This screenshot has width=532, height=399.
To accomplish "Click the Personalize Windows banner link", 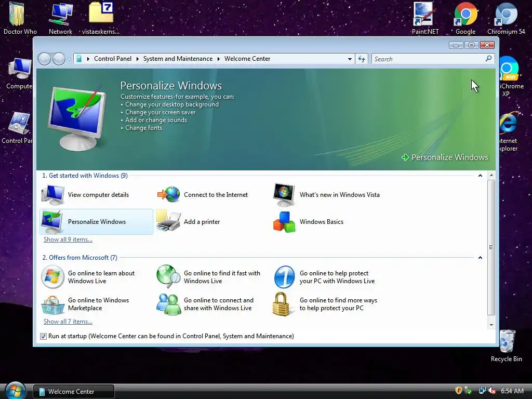I will pyautogui.click(x=445, y=157).
